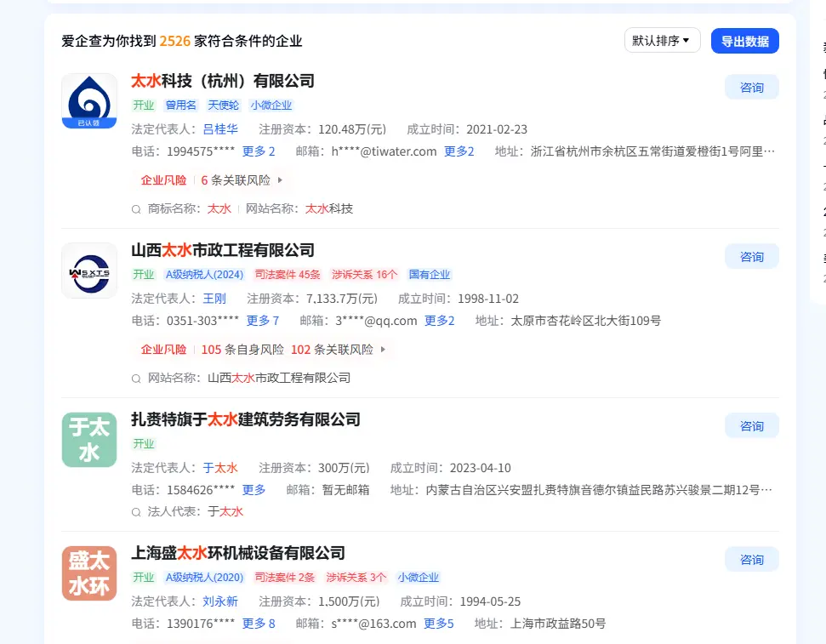Click 开业 status tag on 上海盛太水环
The height and width of the screenshot is (644, 826).
143,577
